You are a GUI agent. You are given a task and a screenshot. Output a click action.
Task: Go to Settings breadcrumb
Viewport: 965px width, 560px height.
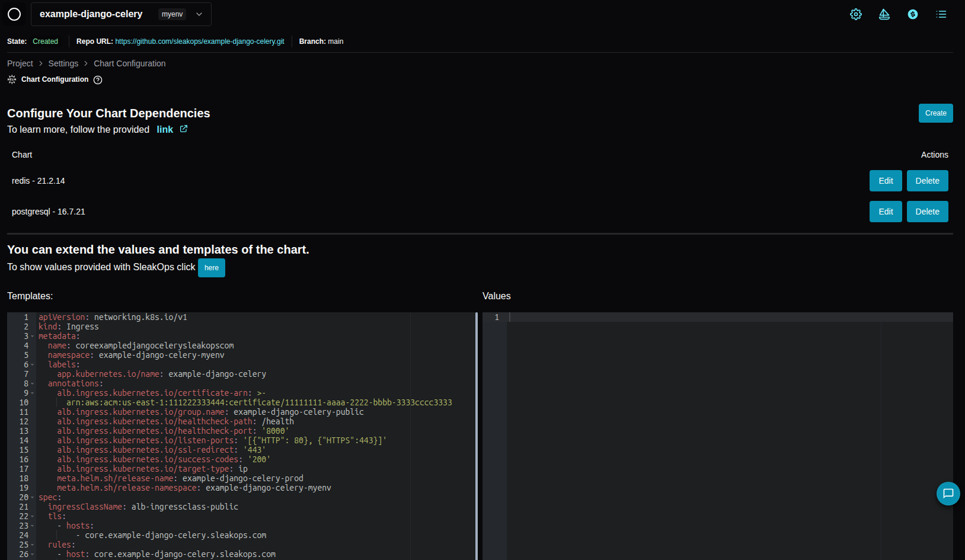coord(63,63)
